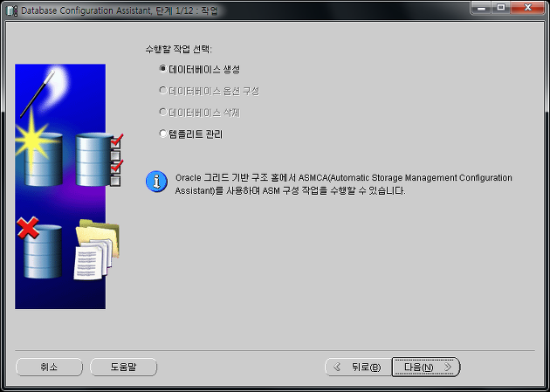Close the Database Configuration Assistant window

(x=528, y=8)
